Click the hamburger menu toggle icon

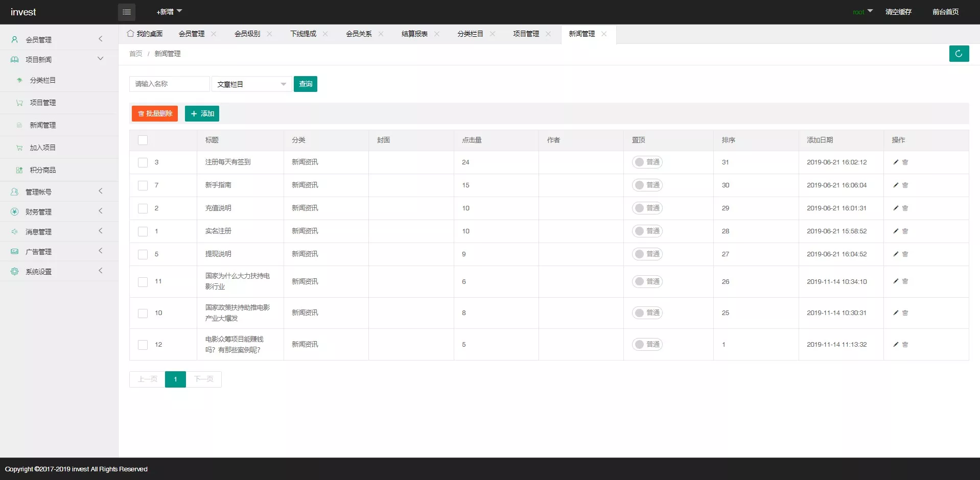click(127, 12)
